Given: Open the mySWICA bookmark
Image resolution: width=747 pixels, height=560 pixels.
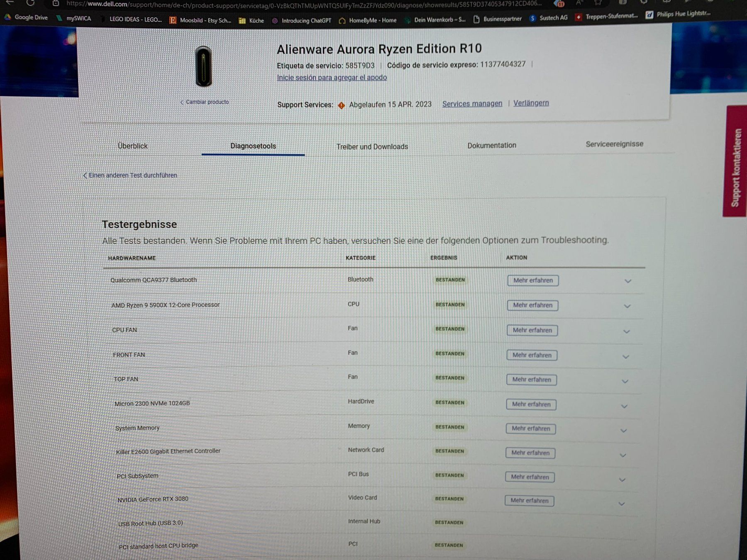Looking at the screenshot, I should (73, 18).
